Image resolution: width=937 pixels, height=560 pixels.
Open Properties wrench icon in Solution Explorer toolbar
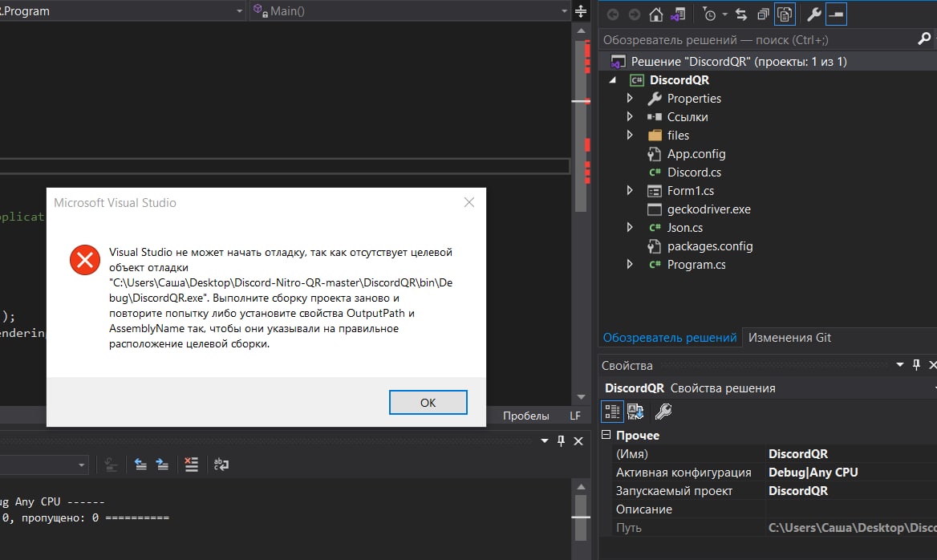tap(814, 14)
